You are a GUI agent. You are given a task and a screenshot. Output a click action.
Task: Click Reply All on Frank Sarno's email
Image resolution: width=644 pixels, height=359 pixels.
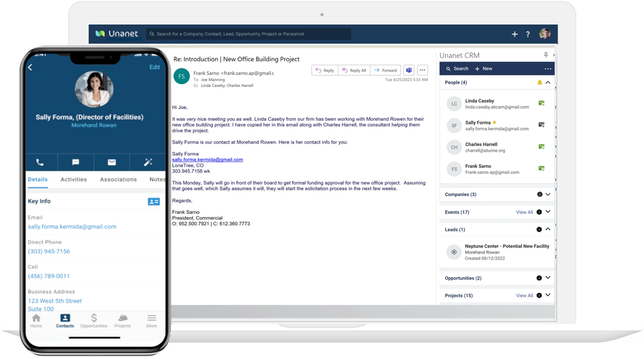(353, 69)
